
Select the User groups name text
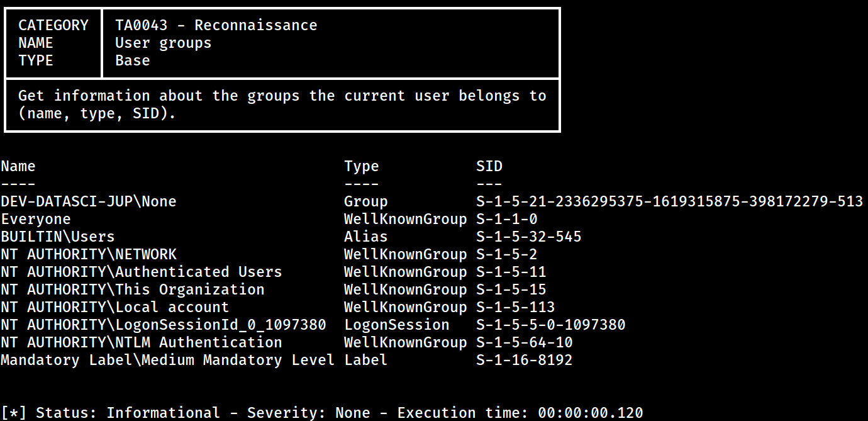(164, 43)
